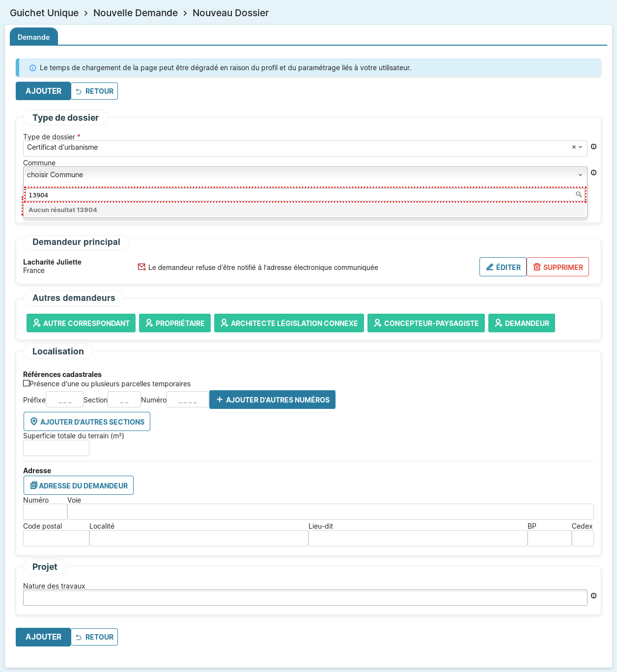The height and width of the screenshot is (672, 617).
Task: Click the info icon beside Nature des travaux
Action: (593, 596)
